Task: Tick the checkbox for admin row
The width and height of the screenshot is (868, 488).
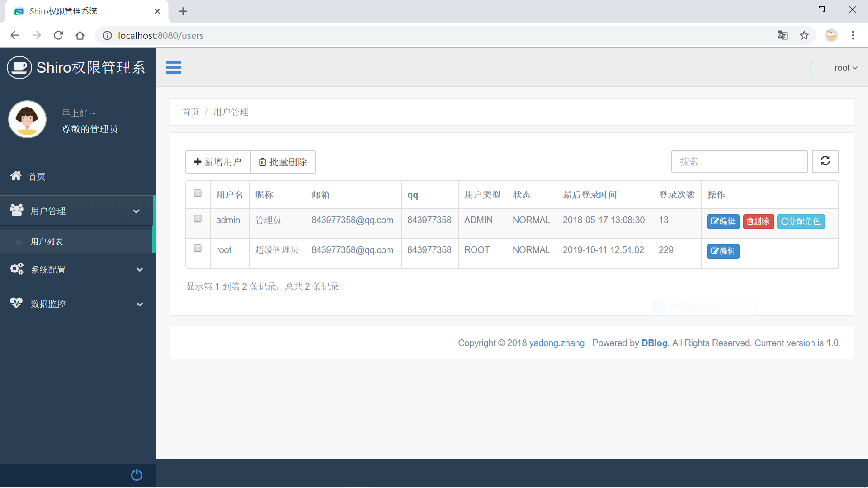Action: 198,219
